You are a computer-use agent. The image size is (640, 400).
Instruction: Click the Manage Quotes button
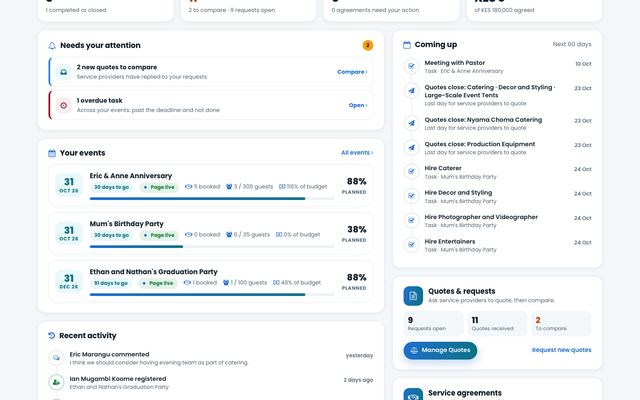click(x=440, y=350)
